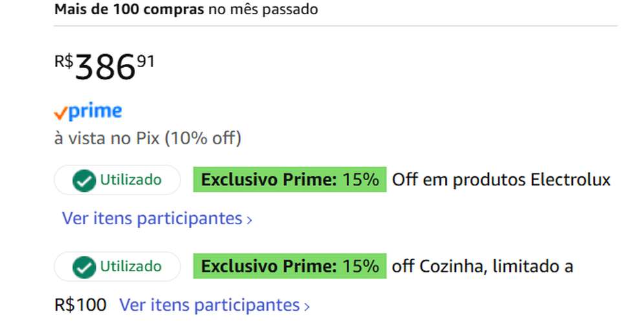Click the R$100 coupon limit text
Screen dimensions: 644x323
(80, 304)
